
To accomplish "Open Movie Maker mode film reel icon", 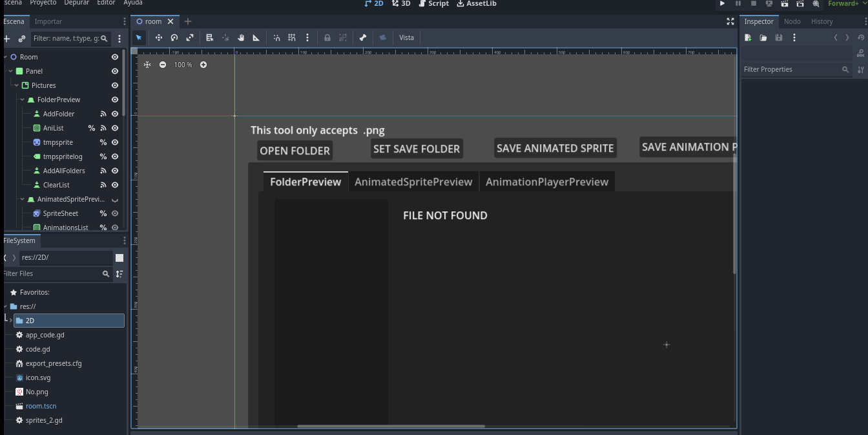I will [816, 3].
